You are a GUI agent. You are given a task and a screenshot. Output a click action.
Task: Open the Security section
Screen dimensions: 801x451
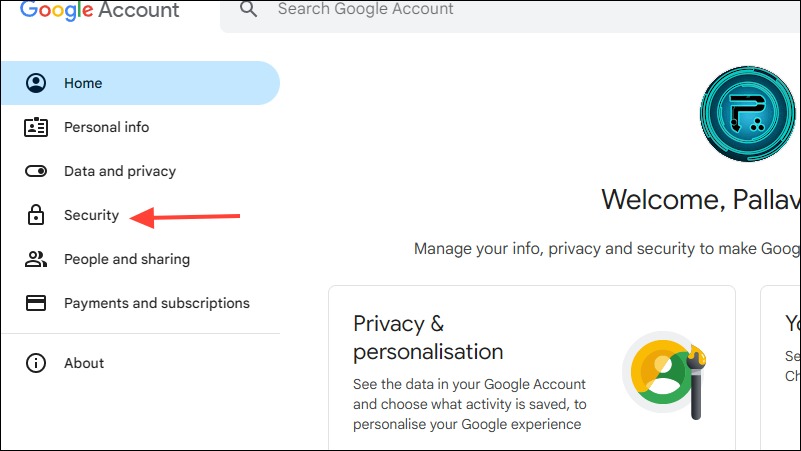[x=140, y=215]
